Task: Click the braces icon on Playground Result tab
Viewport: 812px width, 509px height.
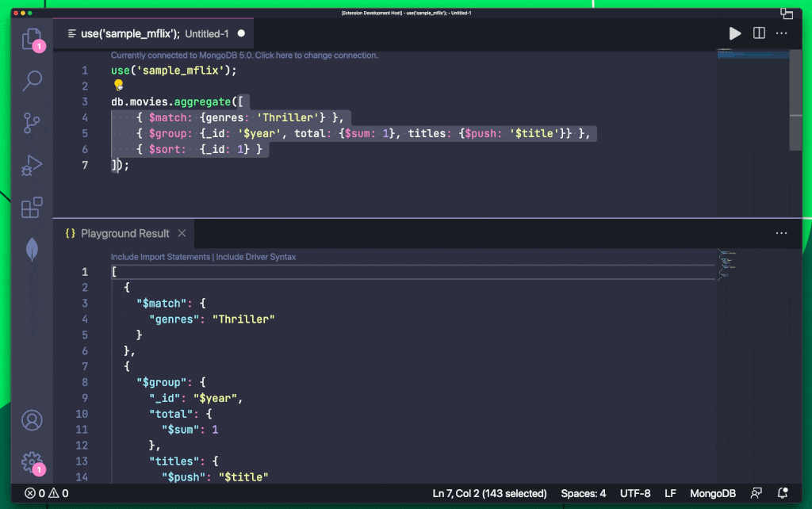Action: [70, 234]
